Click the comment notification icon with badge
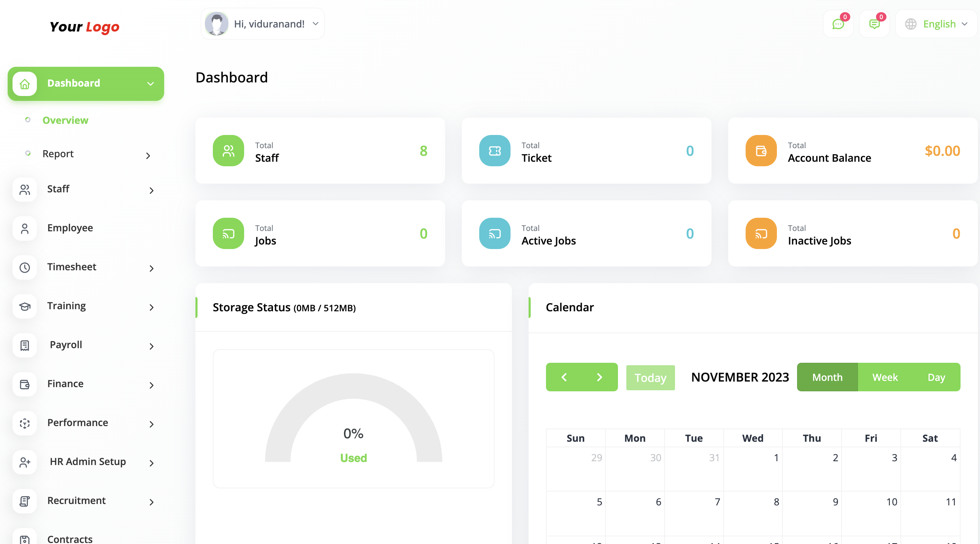This screenshot has height=544, width=980. tap(875, 24)
